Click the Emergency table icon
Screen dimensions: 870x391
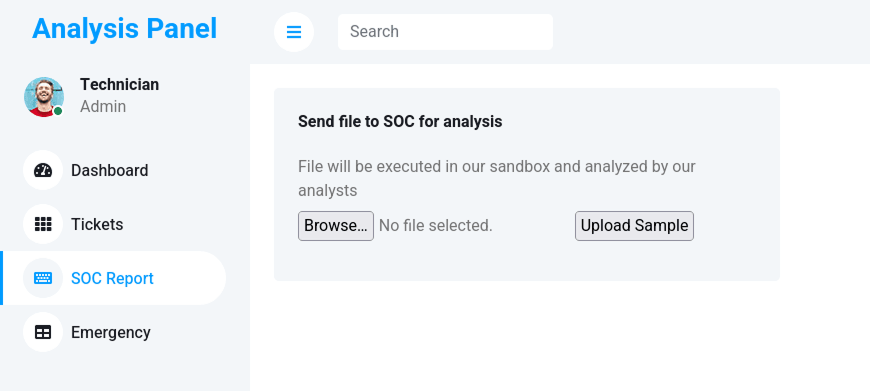[x=43, y=332]
